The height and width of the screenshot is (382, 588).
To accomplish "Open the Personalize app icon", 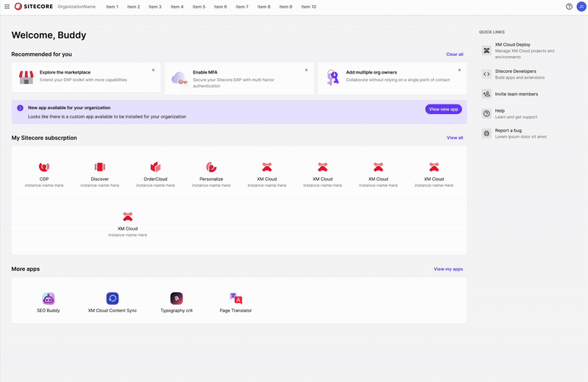I will [x=211, y=168].
